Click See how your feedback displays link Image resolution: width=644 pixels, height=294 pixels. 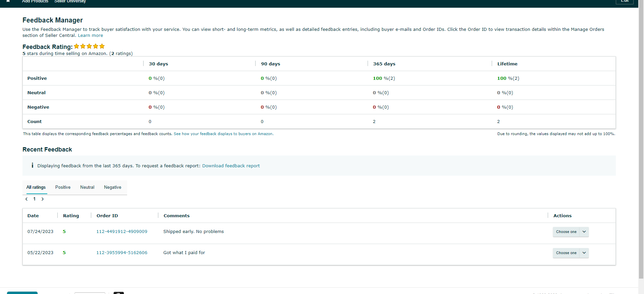click(223, 134)
